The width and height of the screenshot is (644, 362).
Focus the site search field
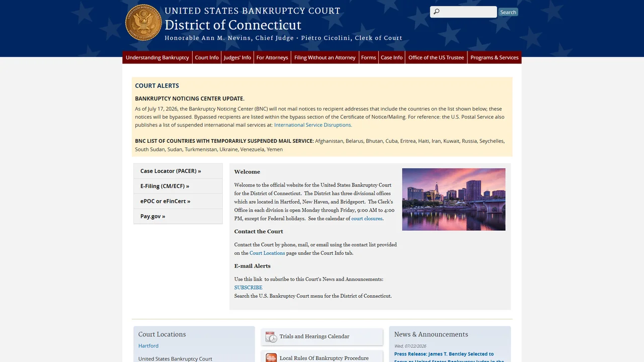(463, 12)
